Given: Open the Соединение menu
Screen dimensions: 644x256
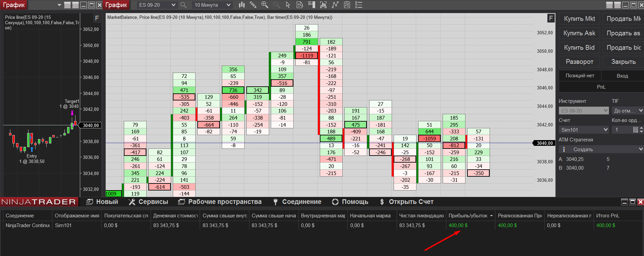Looking at the screenshot, I should click(x=297, y=202).
